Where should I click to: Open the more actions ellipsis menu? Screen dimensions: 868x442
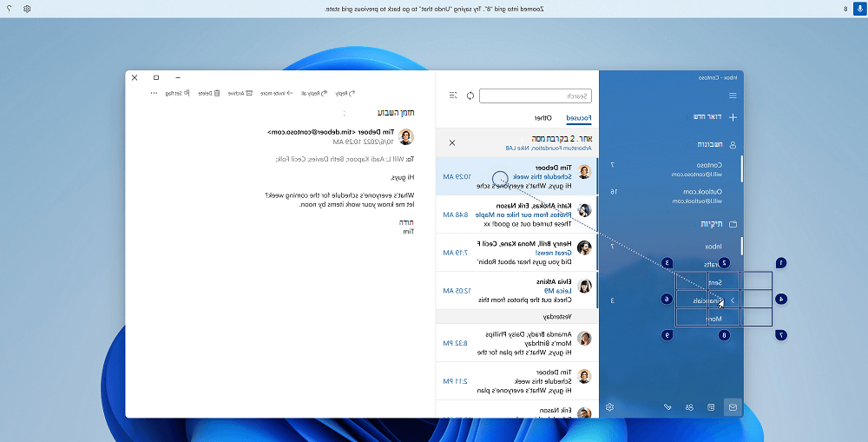pos(154,94)
